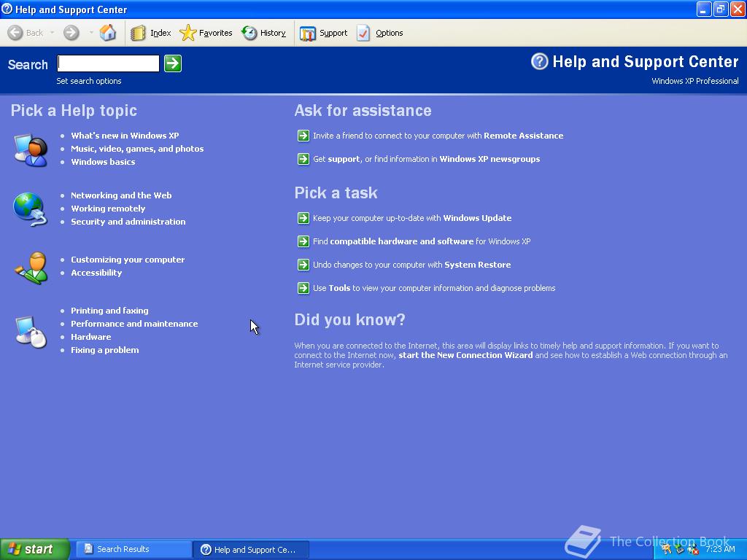747x560 pixels.
Task: Open System Restore task link
Action: click(x=411, y=265)
